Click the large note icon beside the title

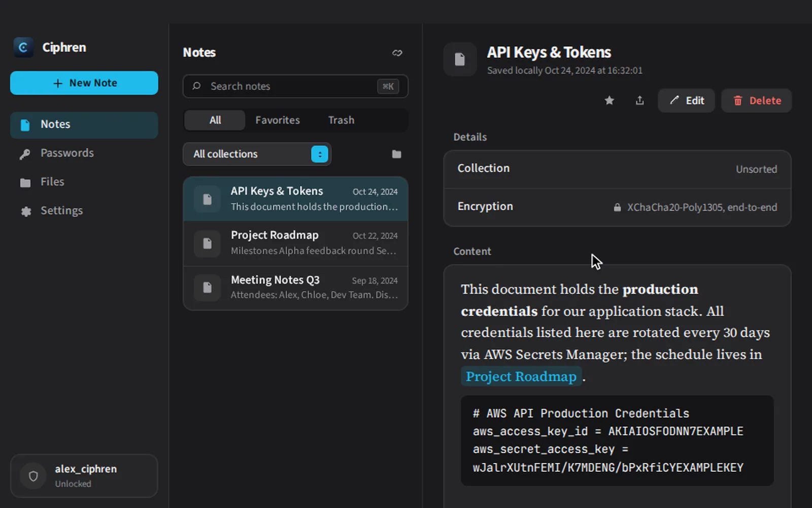[460, 59]
